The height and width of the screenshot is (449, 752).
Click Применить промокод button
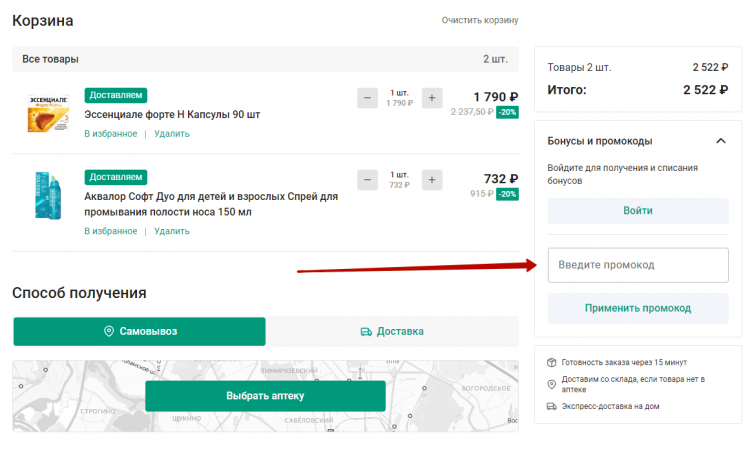638,308
